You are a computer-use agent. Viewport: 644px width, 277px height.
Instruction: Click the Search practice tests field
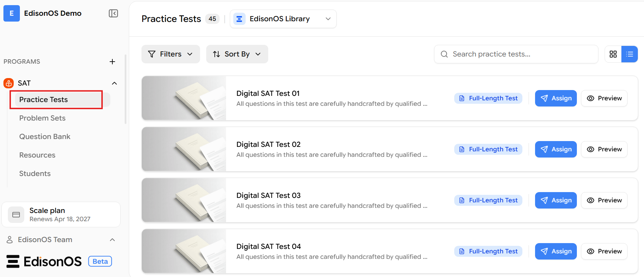516,54
